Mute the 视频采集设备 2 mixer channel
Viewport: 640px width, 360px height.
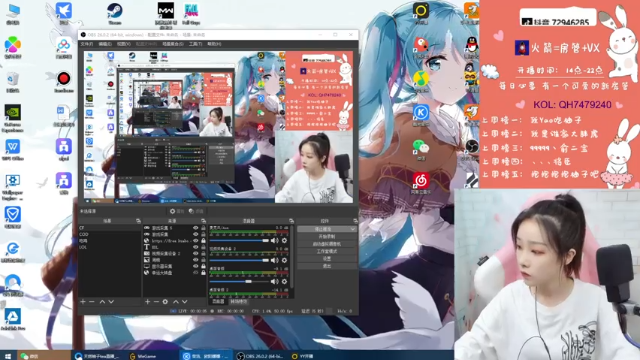275,260
